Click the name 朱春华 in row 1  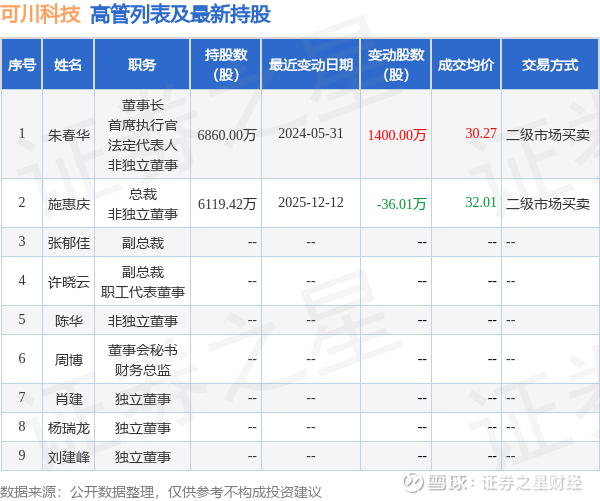[x=68, y=135]
